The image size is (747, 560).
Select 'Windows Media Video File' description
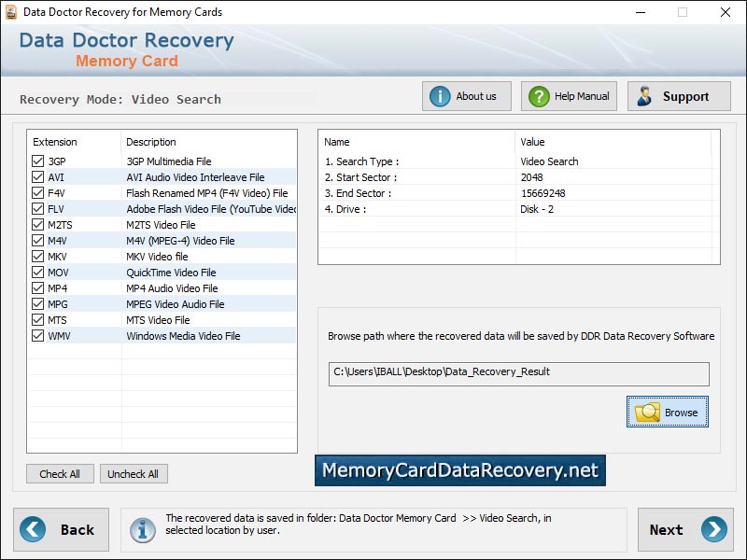pyautogui.click(x=183, y=336)
